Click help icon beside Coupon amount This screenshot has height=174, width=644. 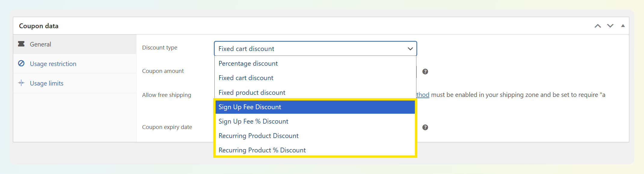tap(425, 72)
